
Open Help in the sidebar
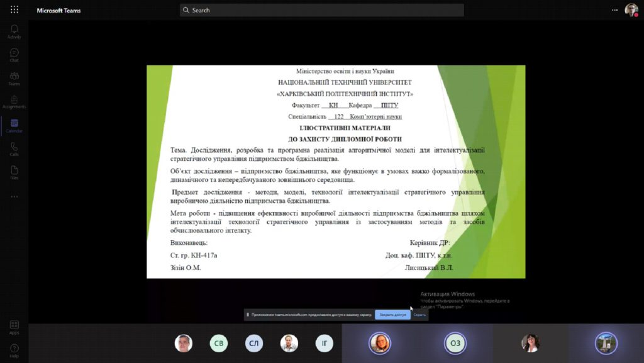coord(14,350)
